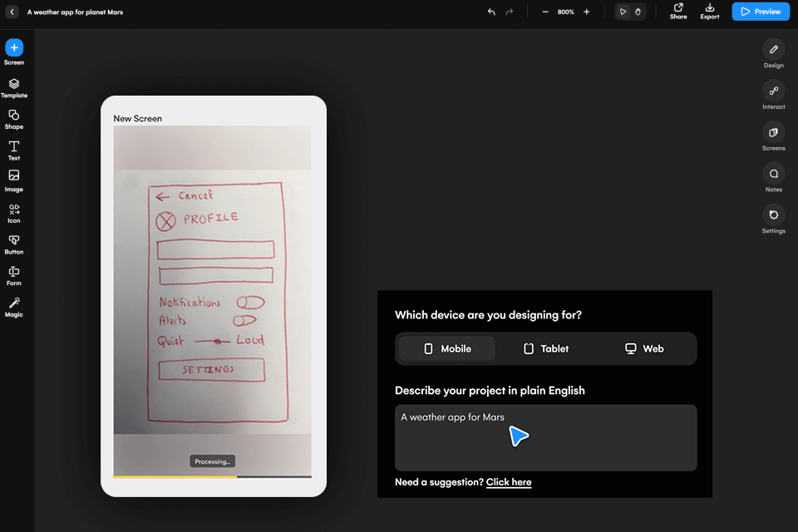Open the Magic wand tool

click(x=14, y=308)
